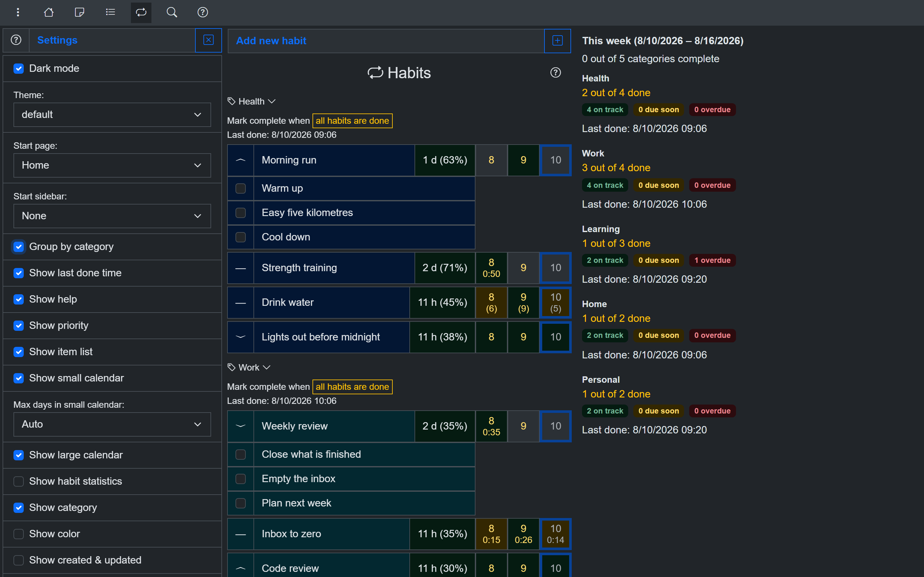Click the plus icon to add habit
This screenshot has height=577, width=924.
(x=557, y=40)
